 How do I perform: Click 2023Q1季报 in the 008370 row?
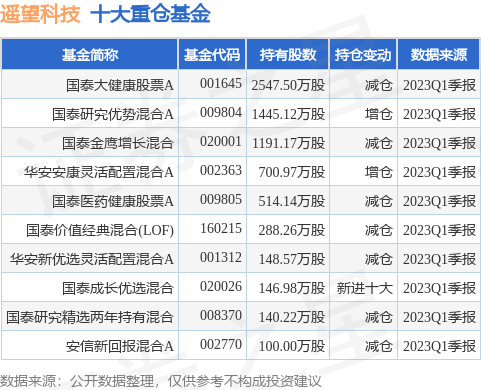coord(439,317)
